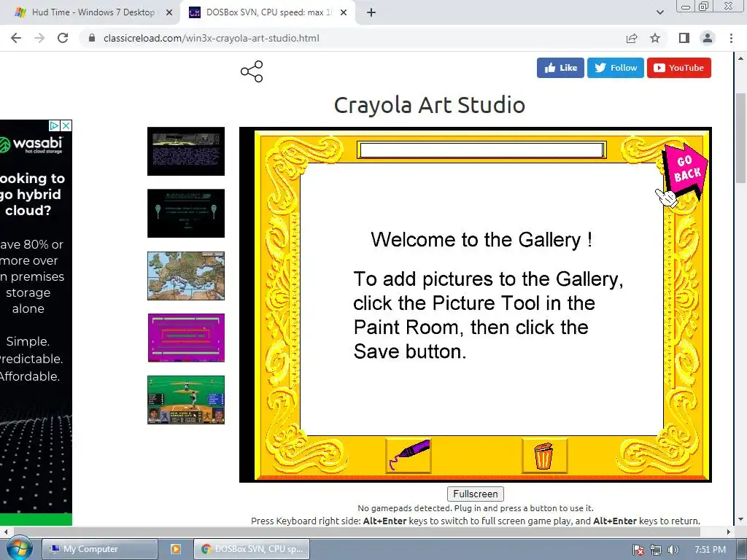This screenshot has height=560, width=747.
Task: View site information lock icon
Action: (x=92, y=38)
